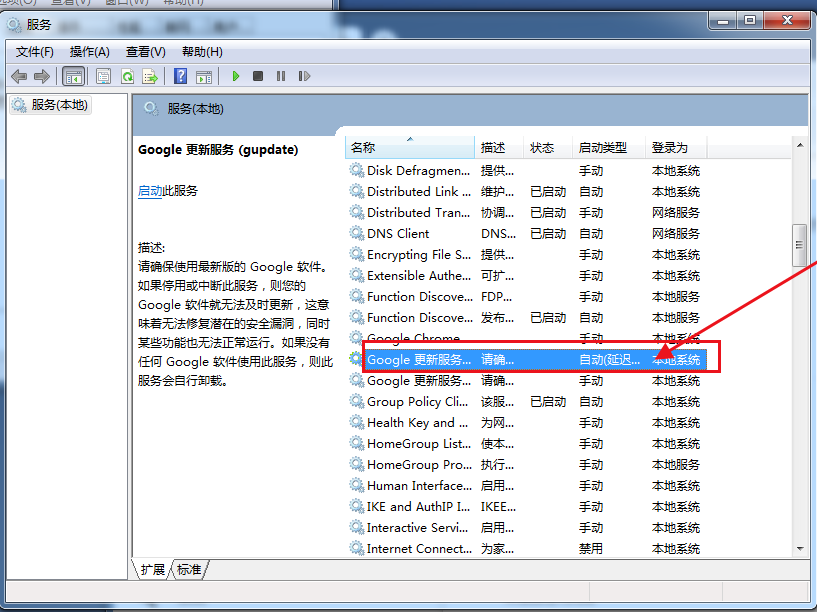Open Help via the question mark icon
The width and height of the screenshot is (817, 612).
point(180,77)
